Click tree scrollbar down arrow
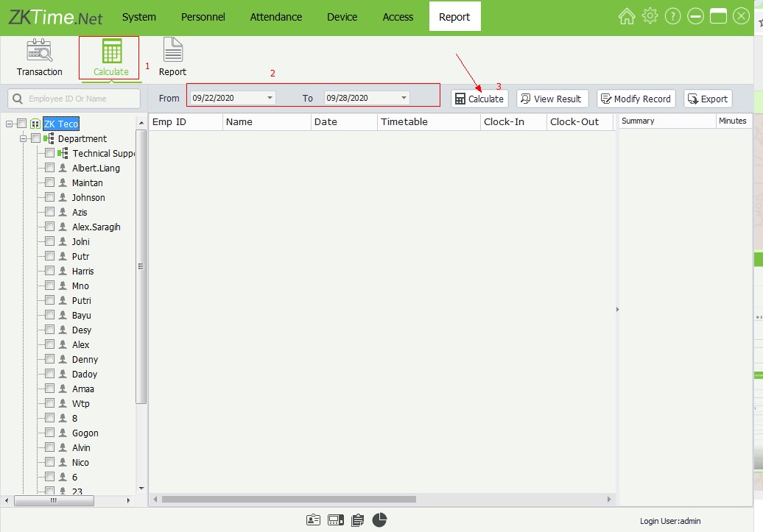This screenshot has width=763, height=532. pyautogui.click(x=141, y=489)
